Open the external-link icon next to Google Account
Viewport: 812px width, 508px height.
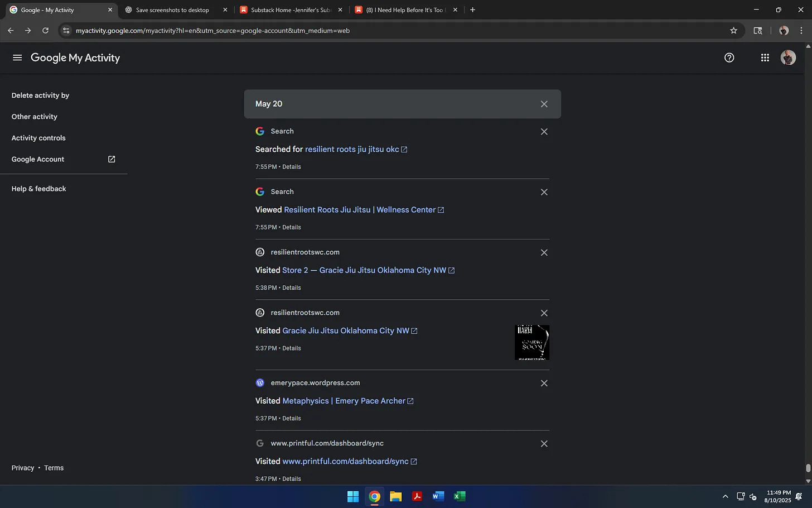[112, 159]
